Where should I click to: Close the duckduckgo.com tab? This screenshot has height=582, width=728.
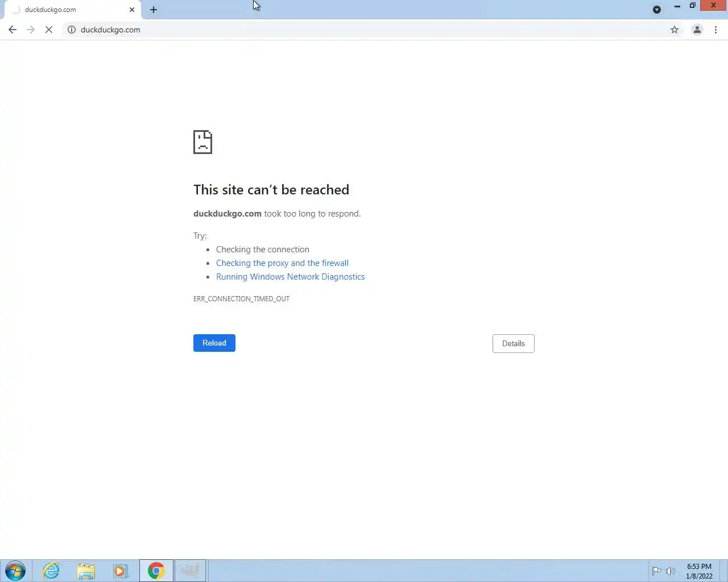point(132,10)
